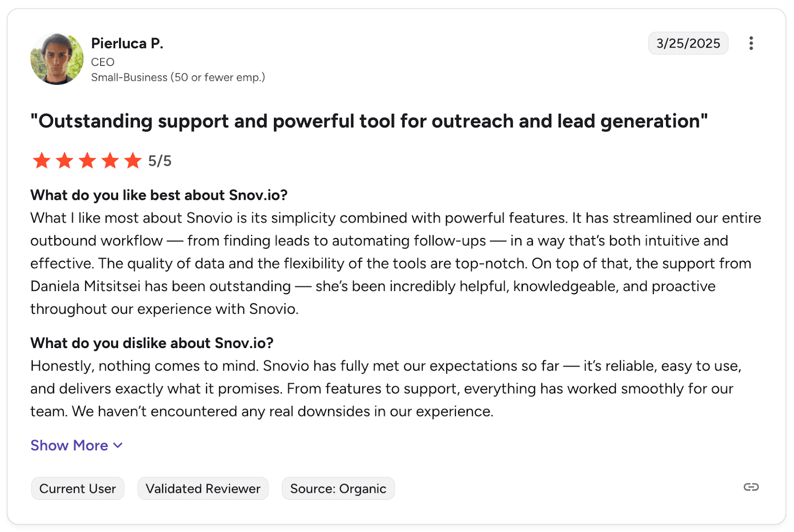Select the middle star of the rating
The width and height of the screenshot is (794, 532).
pos(87,160)
